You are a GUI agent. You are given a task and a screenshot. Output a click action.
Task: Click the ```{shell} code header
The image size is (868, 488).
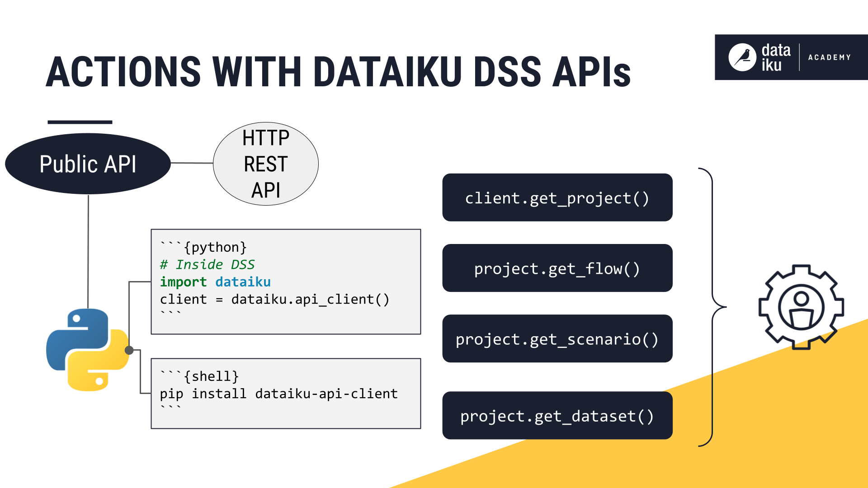(199, 376)
